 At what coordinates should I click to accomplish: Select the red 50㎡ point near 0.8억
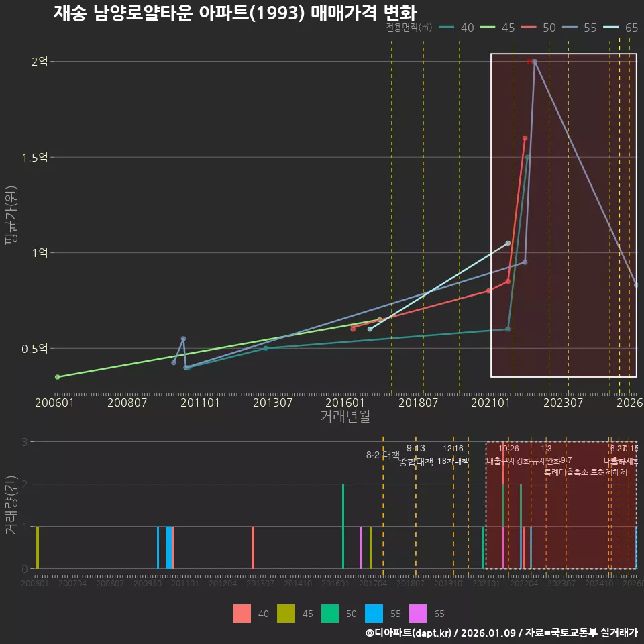point(488,290)
